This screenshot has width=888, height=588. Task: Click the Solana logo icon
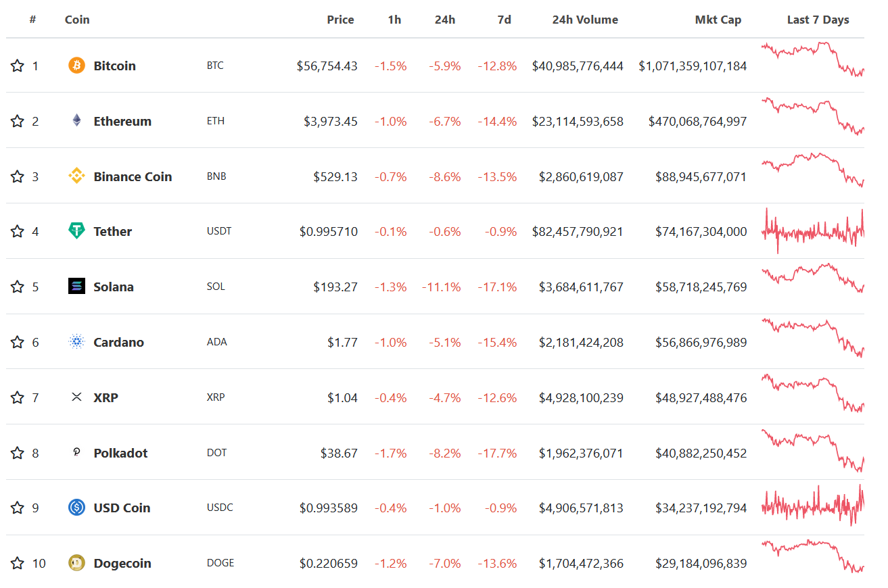click(77, 287)
